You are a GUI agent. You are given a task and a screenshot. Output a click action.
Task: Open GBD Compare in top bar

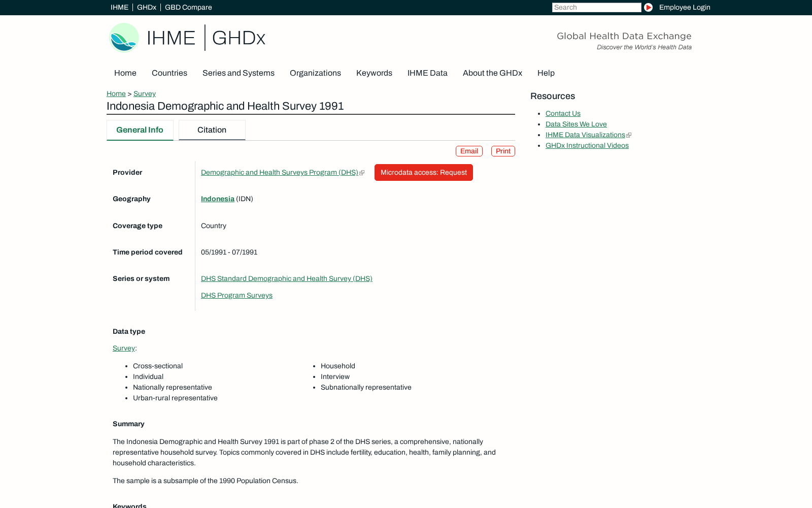[x=188, y=7]
